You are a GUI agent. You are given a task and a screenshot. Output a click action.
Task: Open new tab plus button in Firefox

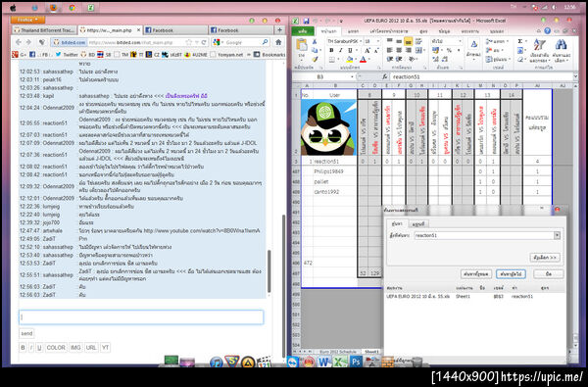click(x=279, y=30)
